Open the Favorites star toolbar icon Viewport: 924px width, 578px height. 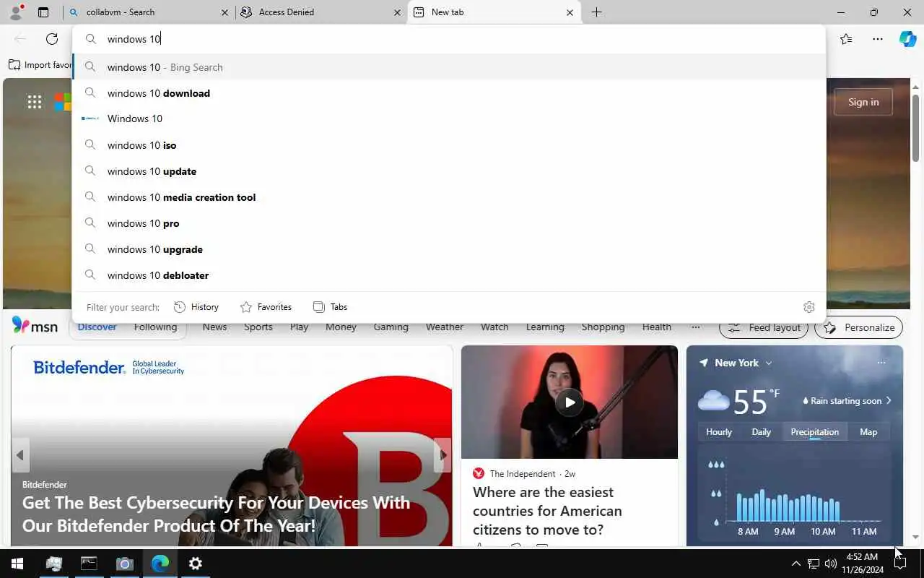coord(846,39)
